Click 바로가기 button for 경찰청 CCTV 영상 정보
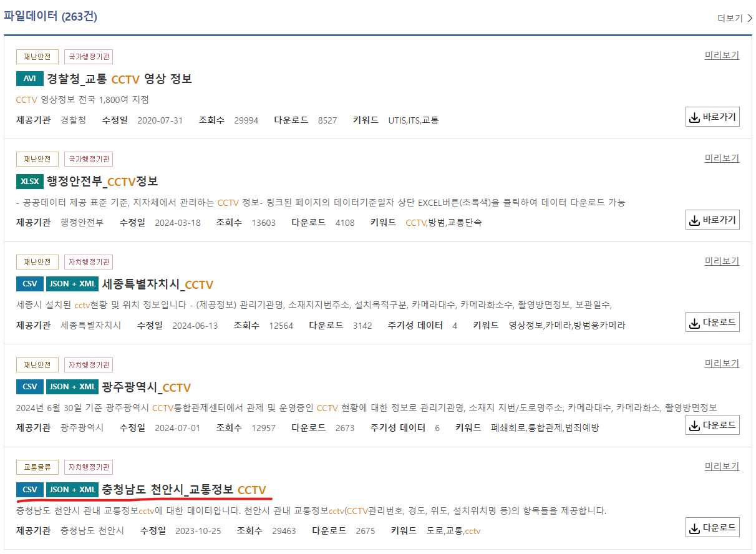Image resolution: width=756 pixels, height=554 pixels. click(712, 117)
